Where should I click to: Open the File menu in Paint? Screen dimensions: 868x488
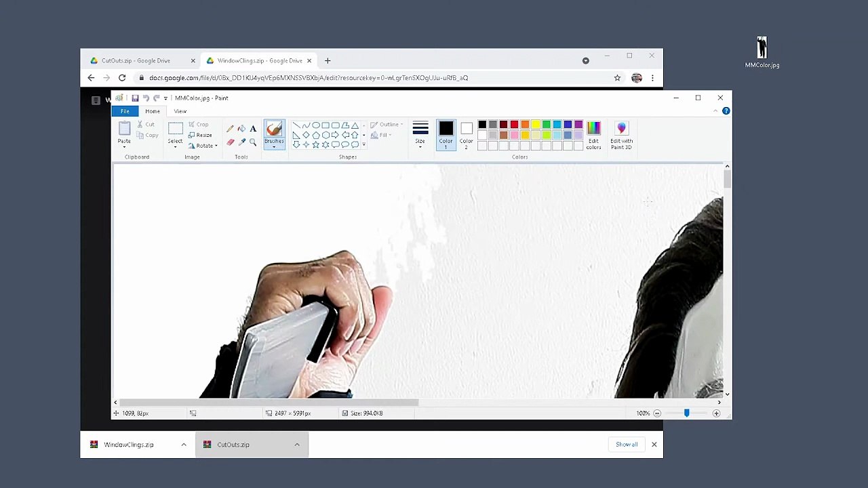125,111
